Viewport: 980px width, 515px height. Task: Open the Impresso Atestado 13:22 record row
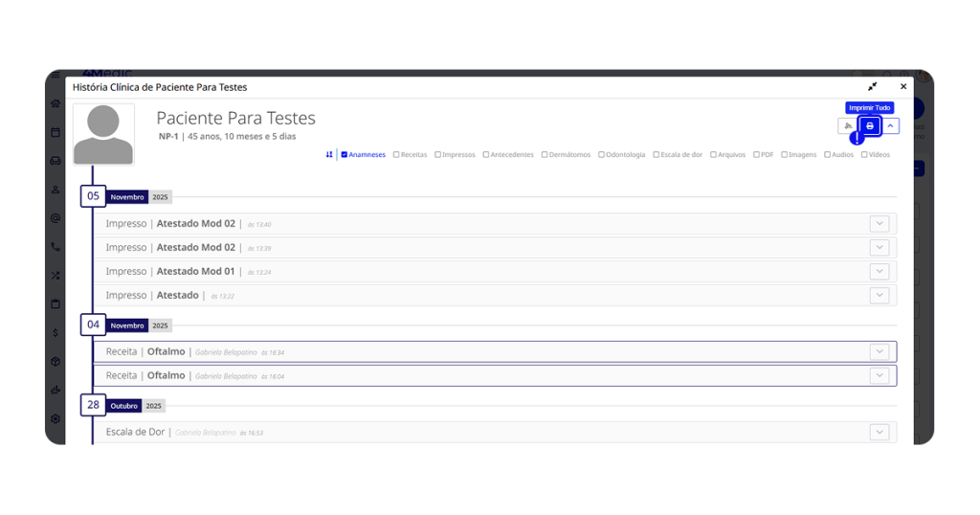coord(479,296)
